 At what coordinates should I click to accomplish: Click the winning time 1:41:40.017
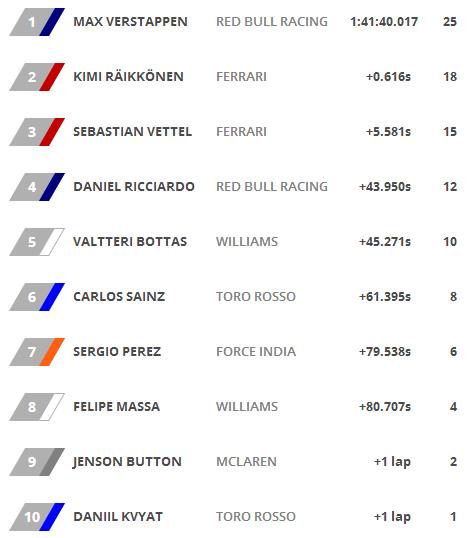click(384, 22)
